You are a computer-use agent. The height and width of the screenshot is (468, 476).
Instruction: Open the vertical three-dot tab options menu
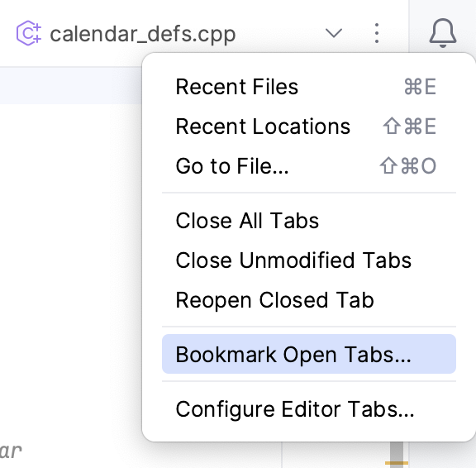point(377,33)
